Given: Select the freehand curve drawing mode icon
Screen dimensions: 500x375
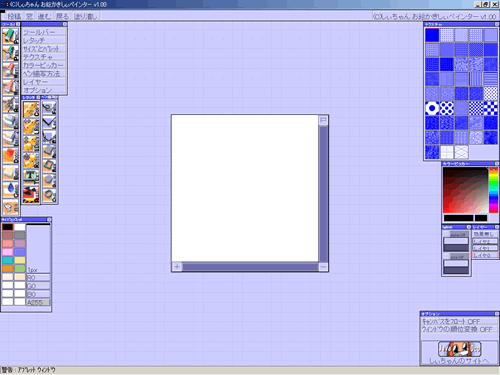Looking at the screenshot, I should point(49,108).
